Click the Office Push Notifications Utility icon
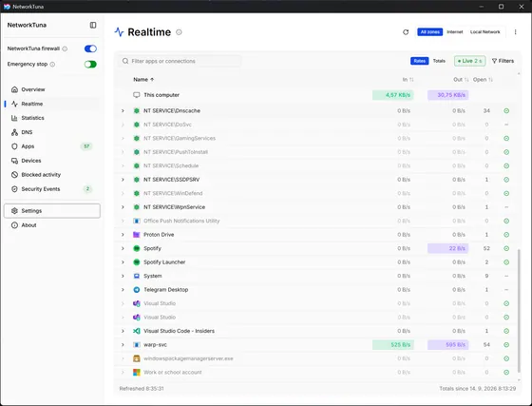Viewport: 532px width, 406px height. [137, 221]
